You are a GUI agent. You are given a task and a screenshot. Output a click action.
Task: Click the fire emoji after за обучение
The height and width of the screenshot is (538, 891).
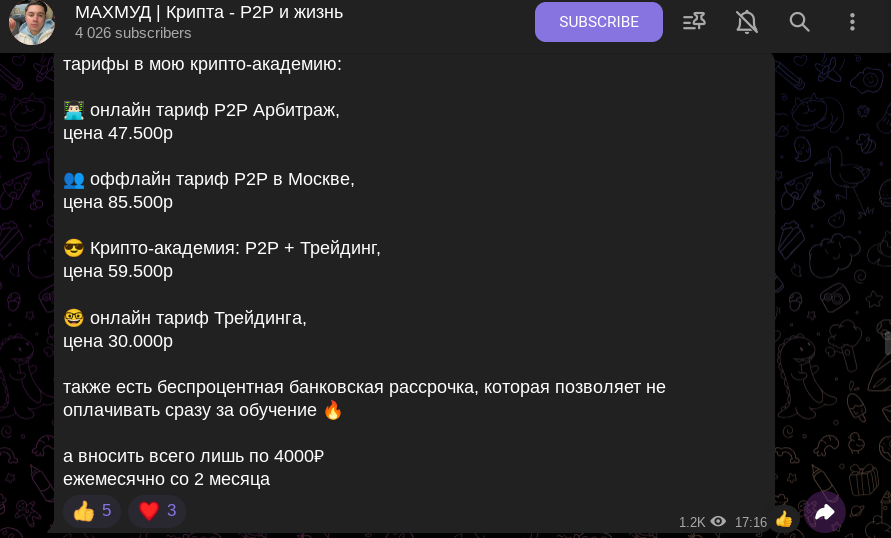pos(333,410)
